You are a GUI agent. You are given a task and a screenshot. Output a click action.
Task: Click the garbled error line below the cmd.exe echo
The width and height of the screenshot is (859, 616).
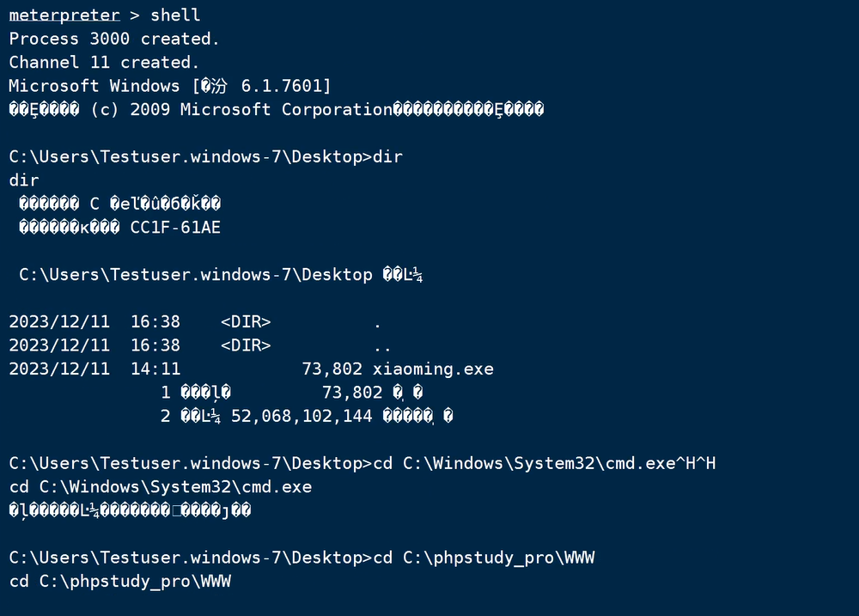click(130, 511)
